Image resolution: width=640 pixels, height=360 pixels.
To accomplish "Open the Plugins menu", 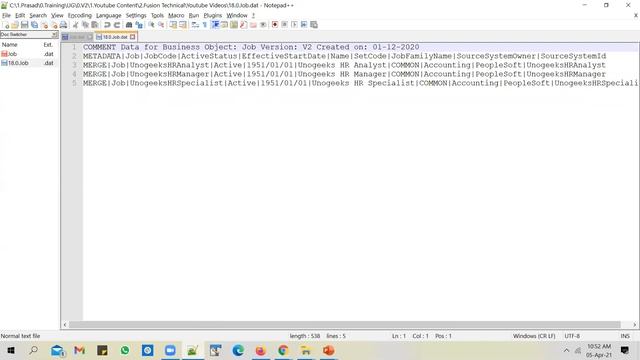I will pyautogui.click(x=213, y=15).
